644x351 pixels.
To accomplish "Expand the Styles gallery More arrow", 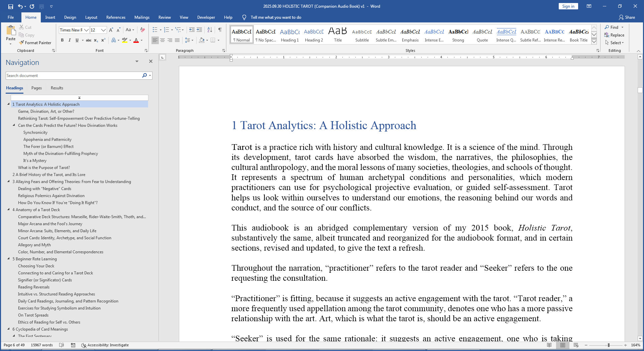I will click(594, 41).
